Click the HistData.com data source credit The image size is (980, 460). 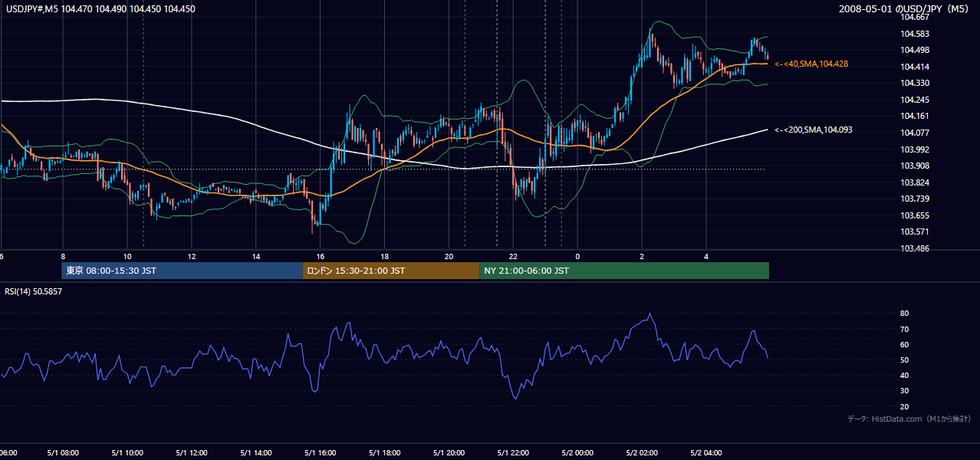(909, 419)
